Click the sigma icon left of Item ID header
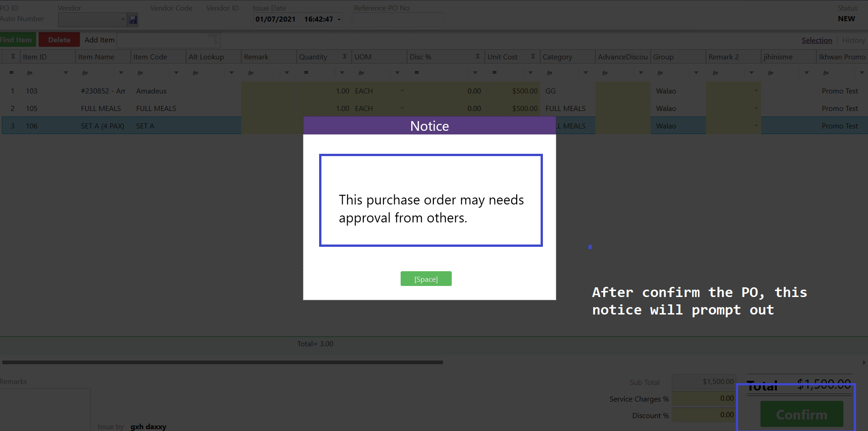 pyautogui.click(x=13, y=56)
